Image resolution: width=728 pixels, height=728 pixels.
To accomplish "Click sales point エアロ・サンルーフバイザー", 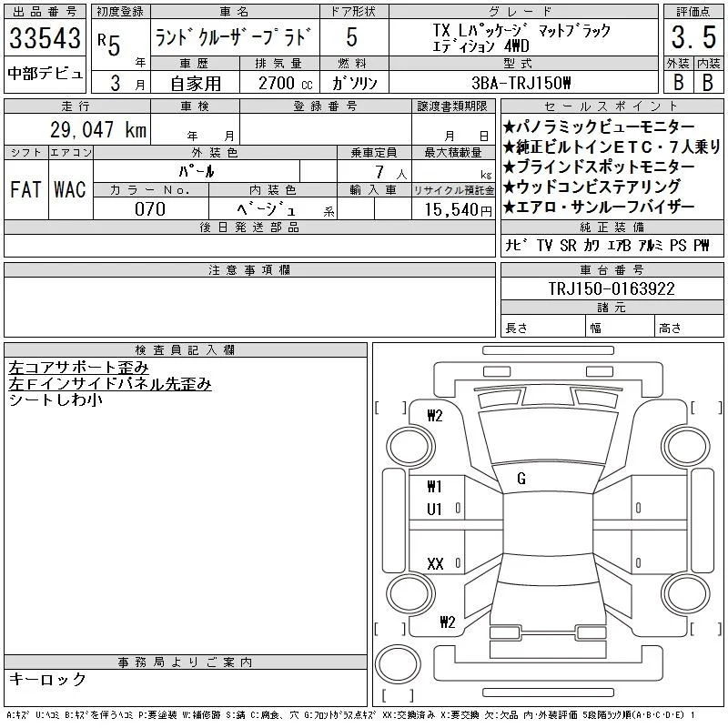I will tap(599, 207).
